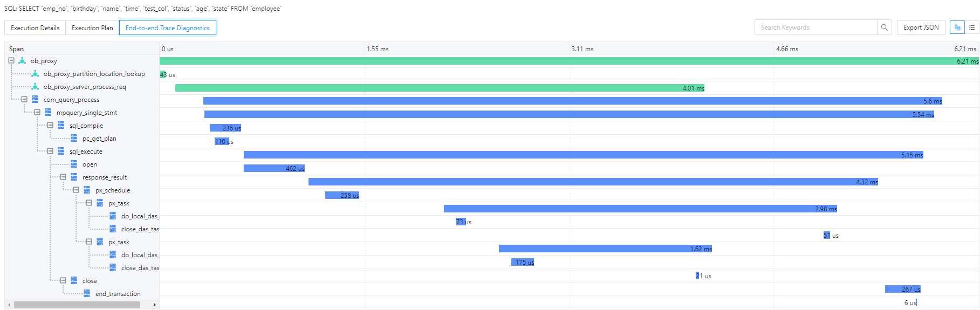Click the search magnifier icon
980x310 pixels.
pyautogui.click(x=884, y=27)
